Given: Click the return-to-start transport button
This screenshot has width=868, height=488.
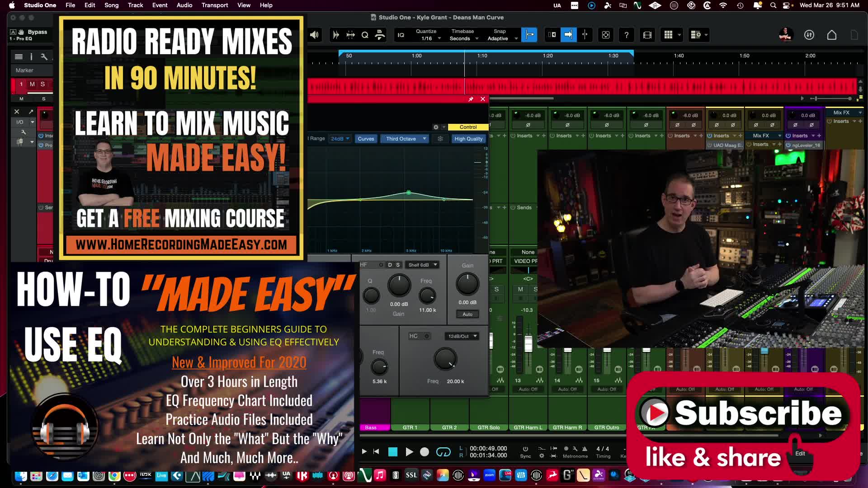Looking at the screenshot, I should [x=376, y=451].
